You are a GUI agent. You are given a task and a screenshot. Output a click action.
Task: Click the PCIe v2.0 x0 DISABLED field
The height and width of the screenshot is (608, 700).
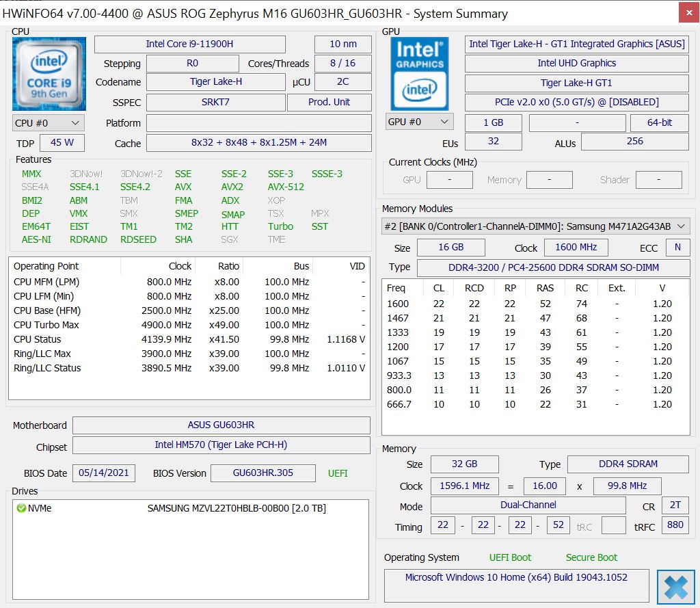tap(577, 103)
